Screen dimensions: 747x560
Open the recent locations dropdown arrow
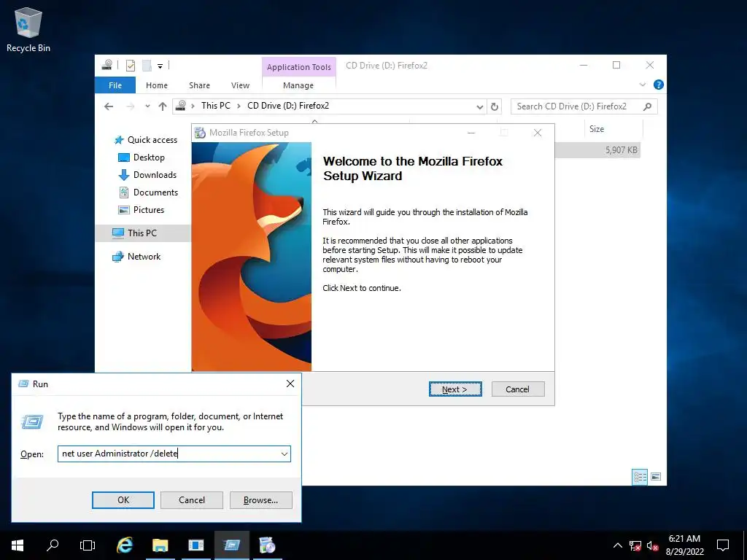[147, 106]
